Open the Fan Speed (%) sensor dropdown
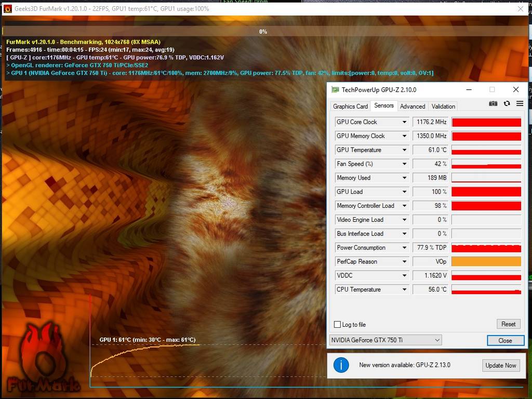Image resolution: width=532 pixels, height=399 pixels. click(404, 164)
